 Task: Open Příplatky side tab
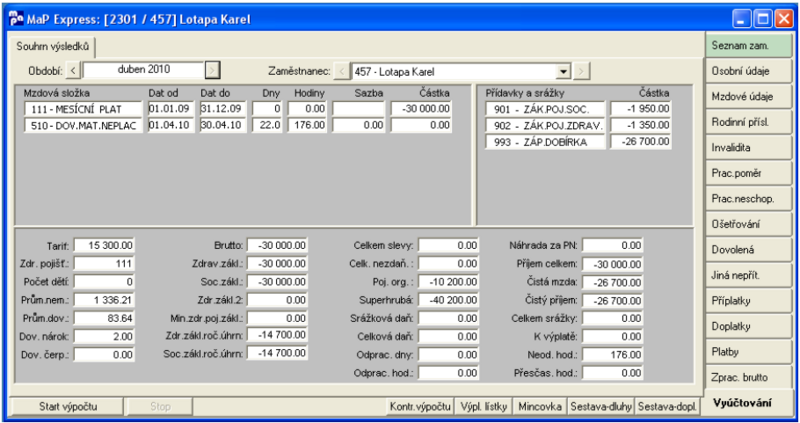(x=748, y=301)
